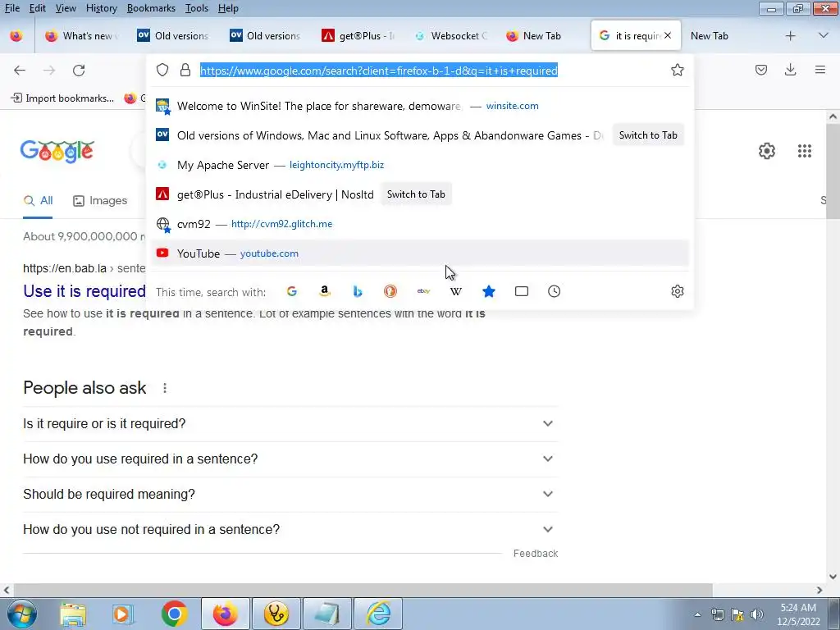Screen dimensions: 840x630
Task: Open the File menu
Action: (11, 8)
